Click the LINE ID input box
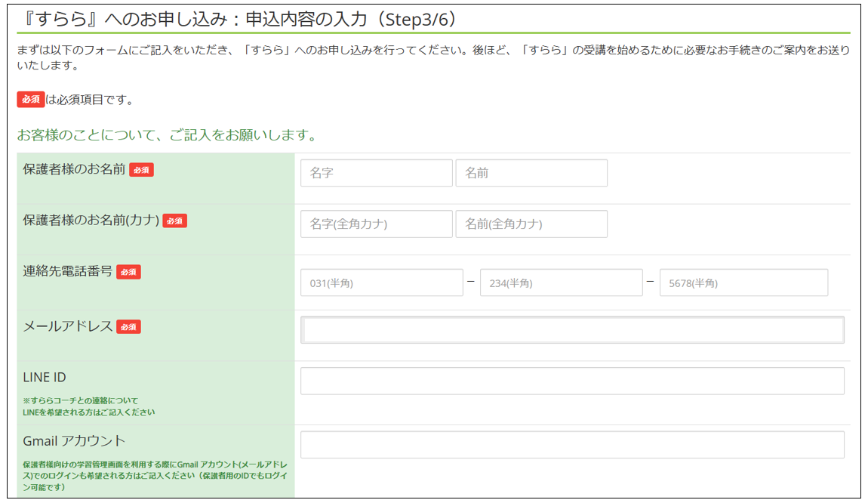 coord(572,381)
